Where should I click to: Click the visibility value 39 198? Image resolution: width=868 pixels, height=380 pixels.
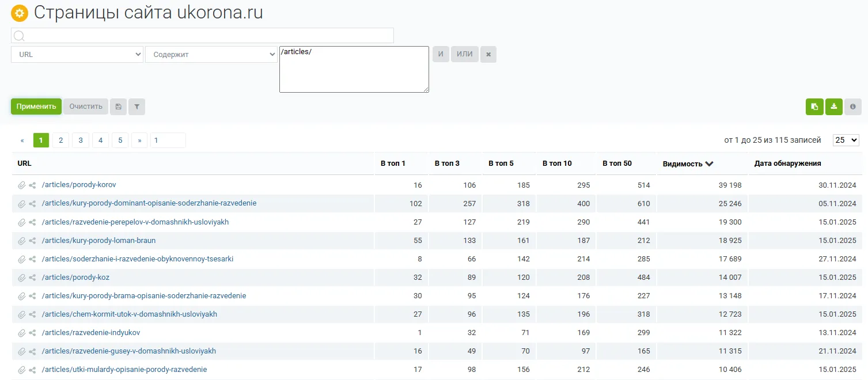coord(730,185)
